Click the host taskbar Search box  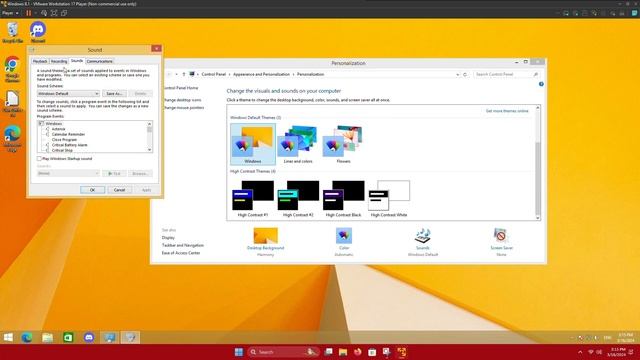(x=284, y=352)
